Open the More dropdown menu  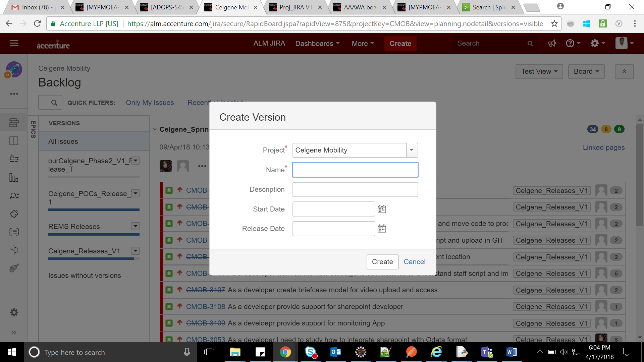[363, 44]
